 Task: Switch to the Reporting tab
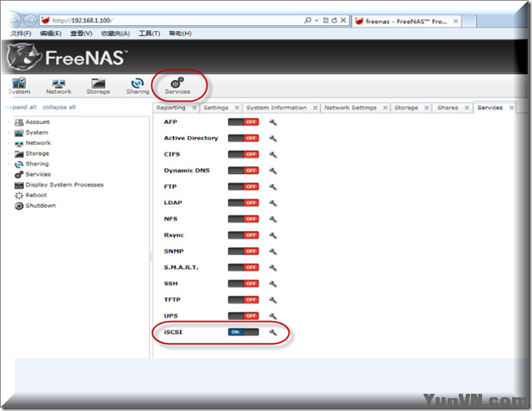pos(171,108)
